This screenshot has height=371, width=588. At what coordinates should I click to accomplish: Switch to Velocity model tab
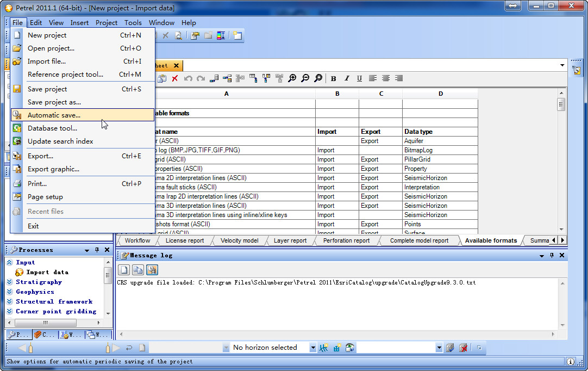point(239,240)
